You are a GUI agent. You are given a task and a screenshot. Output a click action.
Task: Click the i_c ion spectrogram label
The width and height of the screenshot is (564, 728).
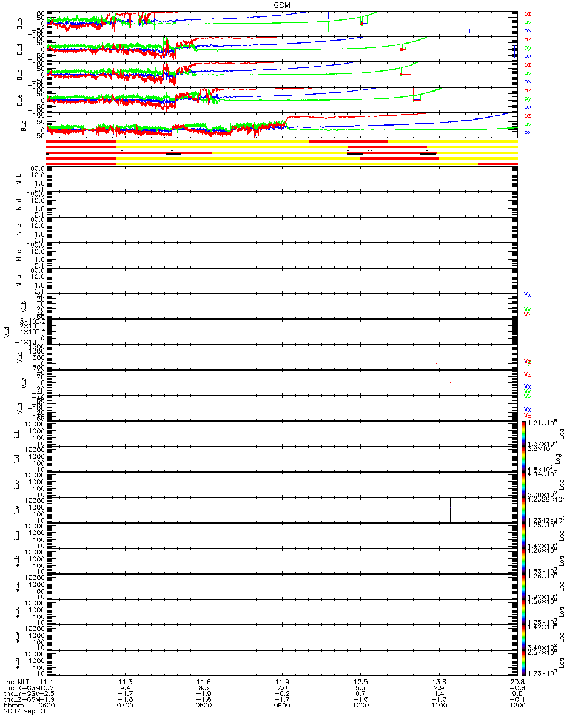pyautogui.click(x=17, y=484)
